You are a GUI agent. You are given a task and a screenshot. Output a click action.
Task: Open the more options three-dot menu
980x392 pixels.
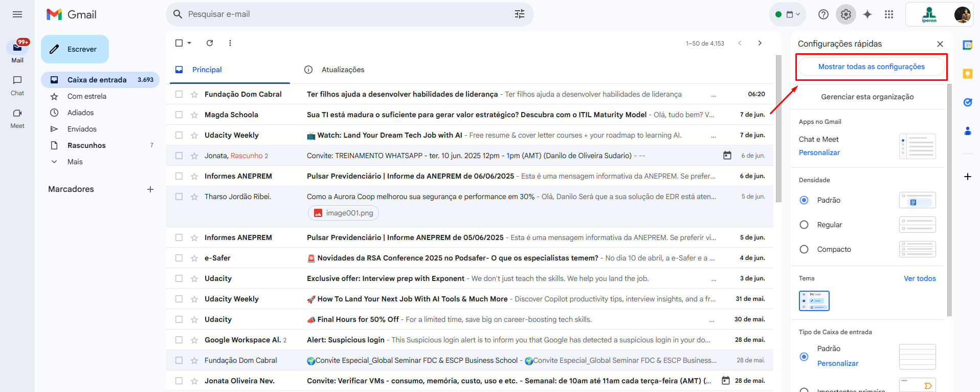(x=230, y=43)
